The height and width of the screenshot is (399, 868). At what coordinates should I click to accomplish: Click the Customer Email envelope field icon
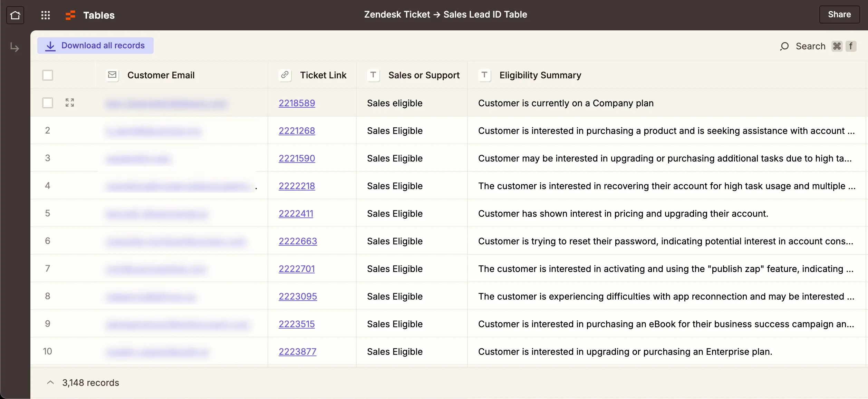(112, 75)
